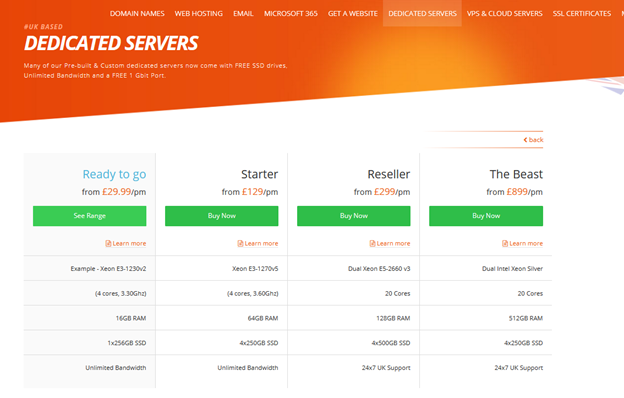Open Learn more under Reseller
Screen dimensions: 624x398
(394, 243)
